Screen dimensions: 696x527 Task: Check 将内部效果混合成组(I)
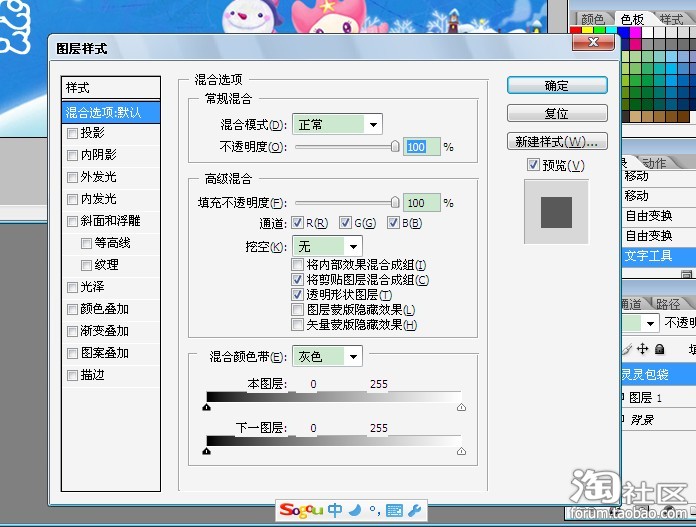(x=297, y=265)
